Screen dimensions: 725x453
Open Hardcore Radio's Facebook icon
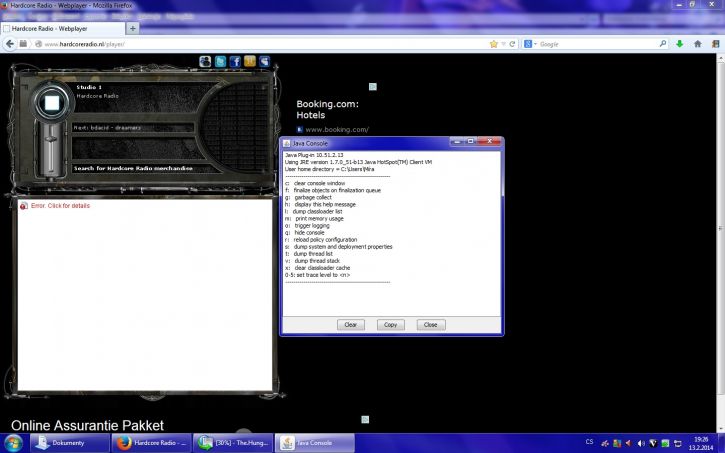click(x=235, y=61)
